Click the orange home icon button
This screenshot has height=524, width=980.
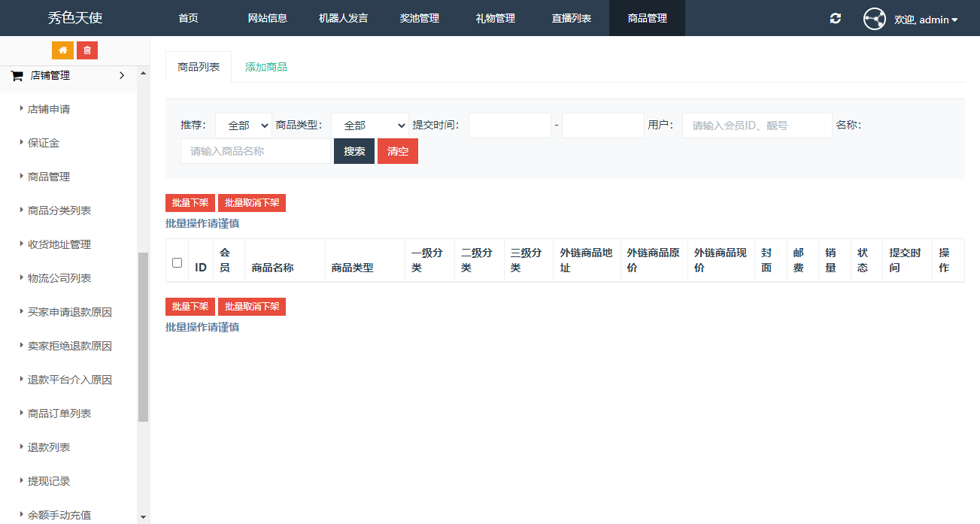62,50
